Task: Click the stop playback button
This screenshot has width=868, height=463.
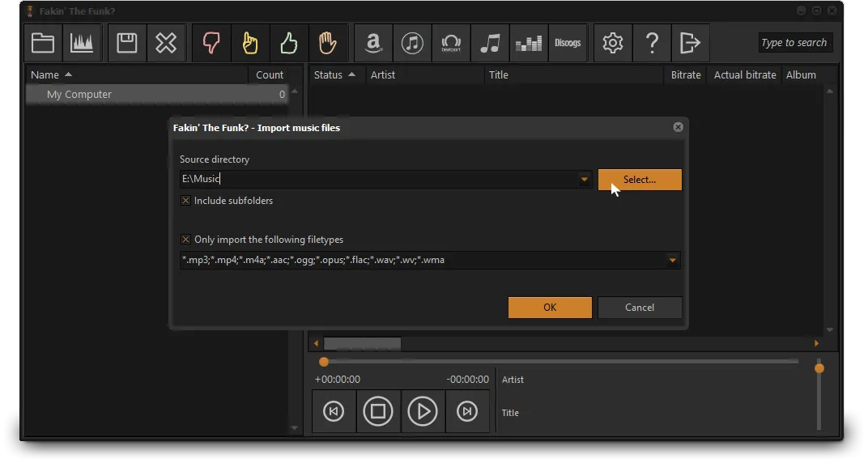Action: (378, 411)
